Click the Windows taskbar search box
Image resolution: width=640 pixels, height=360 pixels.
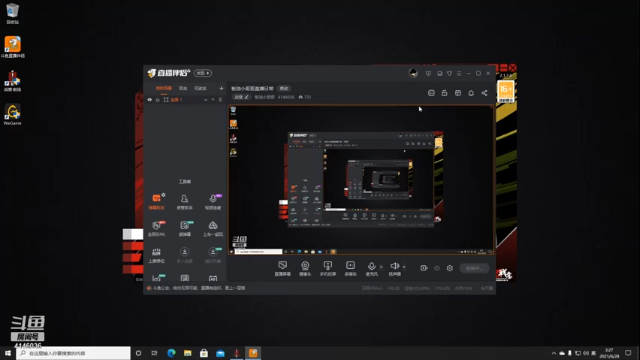pos(73,353)
